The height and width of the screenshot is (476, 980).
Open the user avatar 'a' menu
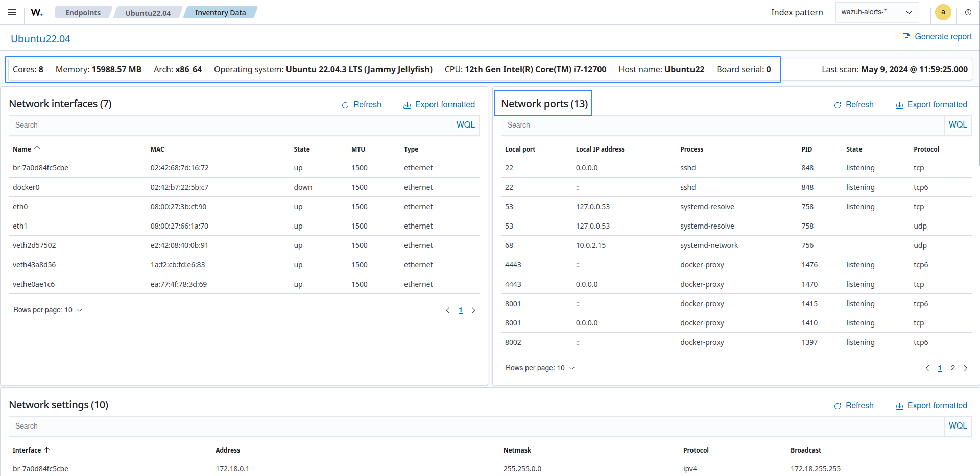pos(943,12)
